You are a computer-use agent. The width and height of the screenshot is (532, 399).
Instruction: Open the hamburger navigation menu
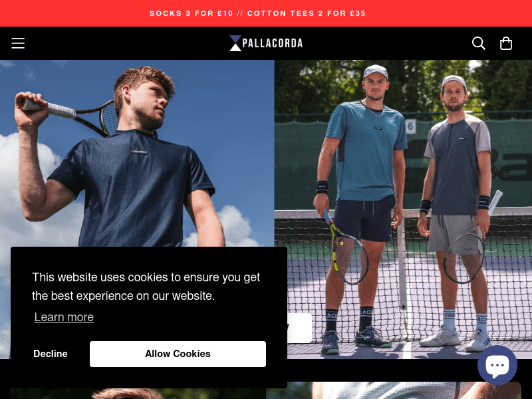(x=18, y=43)
